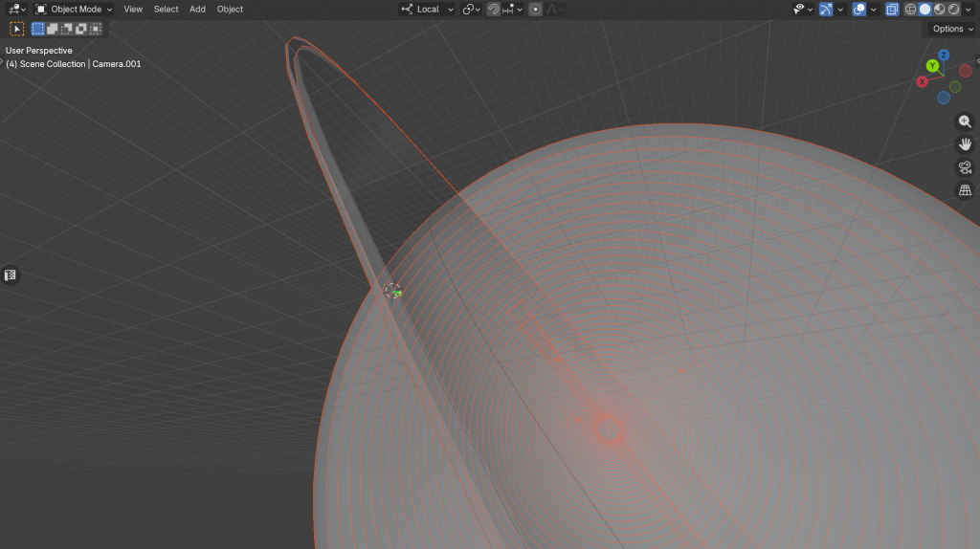Open the Object menu
Viewport: 980px width, 549px height.
pyautogui.click(x=230, y=9)
